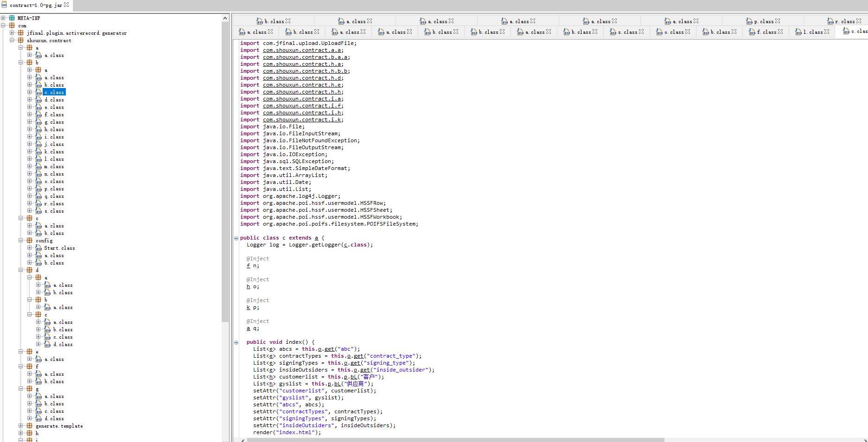The height and width of the screenshot is (442, 868).
Task: Expand the jfinal.plugin.activerecord.generator package
Action: 12,33
